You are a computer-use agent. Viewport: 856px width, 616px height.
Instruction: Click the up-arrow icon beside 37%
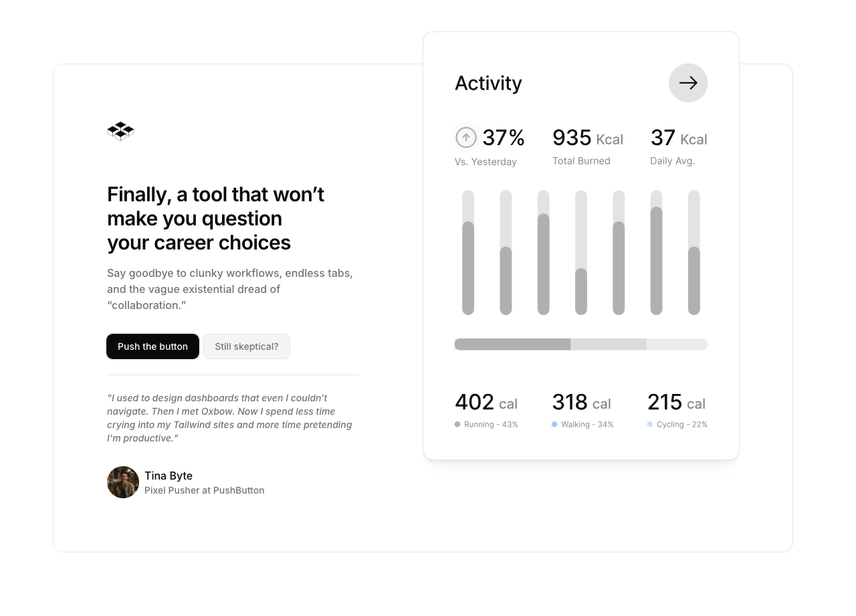tap(466, 138)
